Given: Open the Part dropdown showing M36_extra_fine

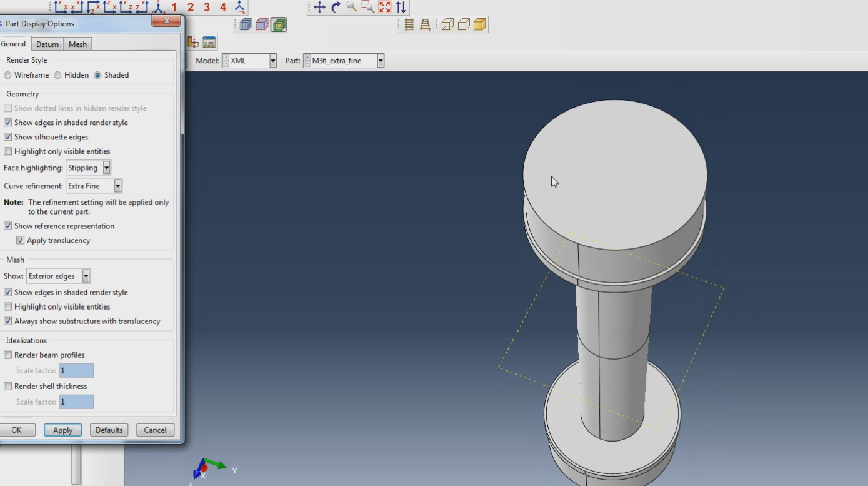Looking at the screenshot, I should [x=381, y=60].
